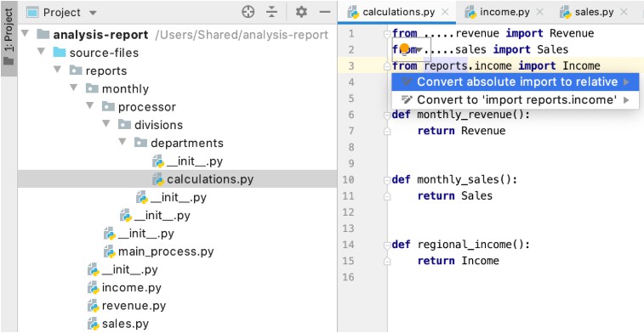Select main_process.py in the project tree
This screenshot has width=644, height=333.
(x=166, y=251)
